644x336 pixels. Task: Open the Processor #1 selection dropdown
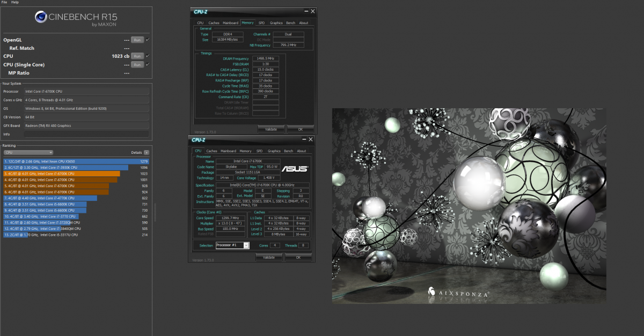(x=232, y=245)
